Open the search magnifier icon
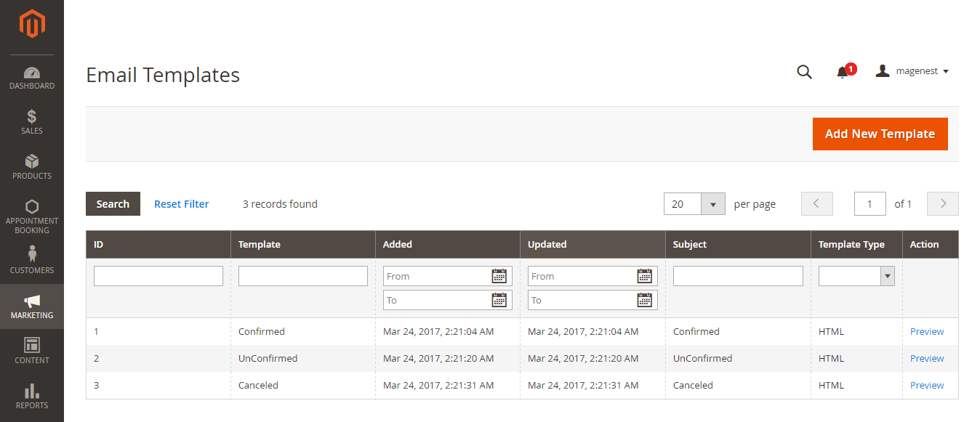 tap(804, 71)
